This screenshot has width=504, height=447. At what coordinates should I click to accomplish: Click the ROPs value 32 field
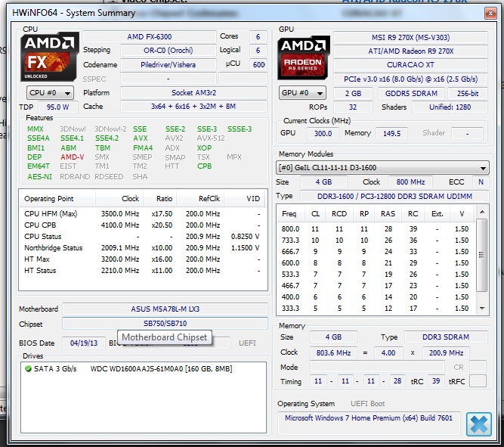tap(353, 107)
